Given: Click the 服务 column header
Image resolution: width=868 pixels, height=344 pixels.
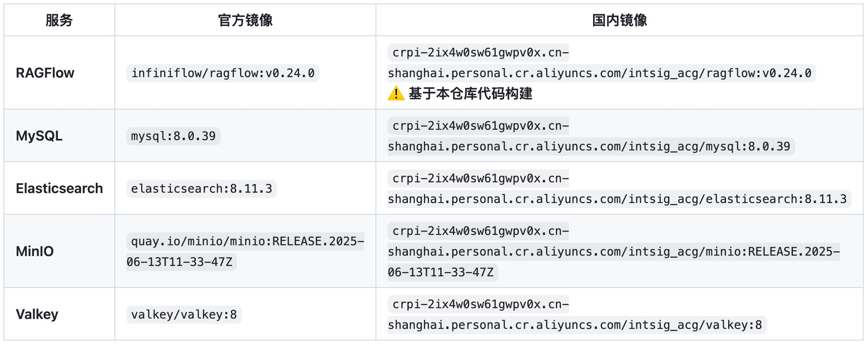Looking at the screenshot, I should click(59, 20).
